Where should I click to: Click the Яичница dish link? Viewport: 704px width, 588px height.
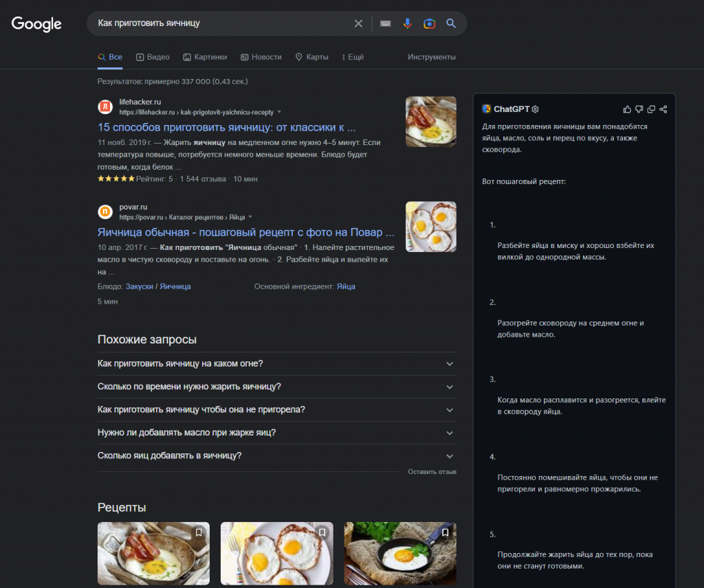(175, 286)
